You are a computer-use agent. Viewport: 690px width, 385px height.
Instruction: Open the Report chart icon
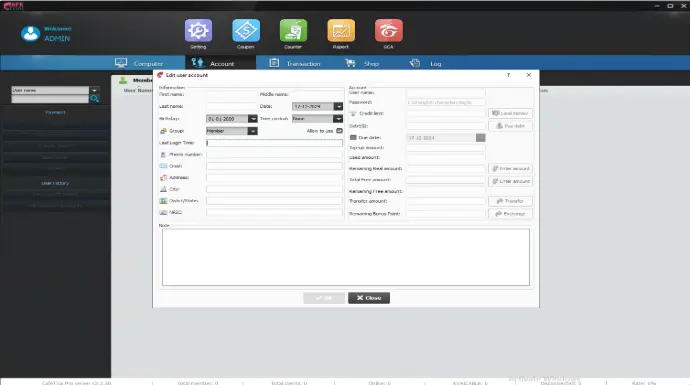point(341,30)
